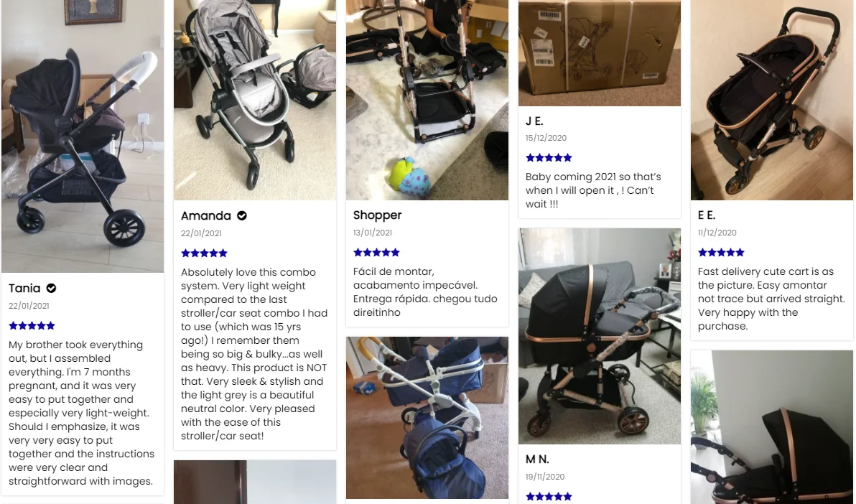The width and height of the screenshot is (856, 504).
Task: Open E E.'s black and gold stroller photo
Action: tap(771, 100)
